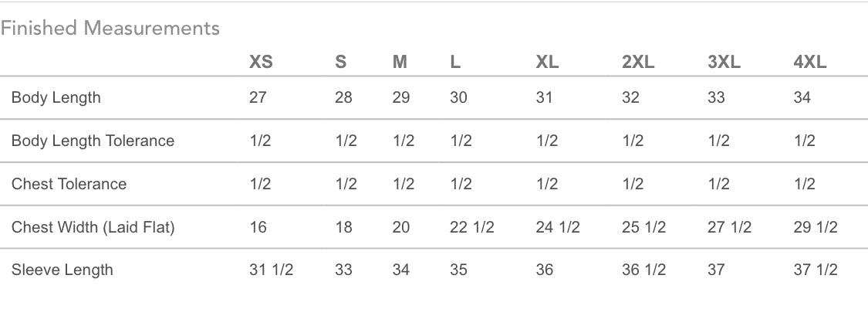Select Chest Tolerance 1/2 under 3XL
This screenshot has height=316, width=868.
point(718,184)
